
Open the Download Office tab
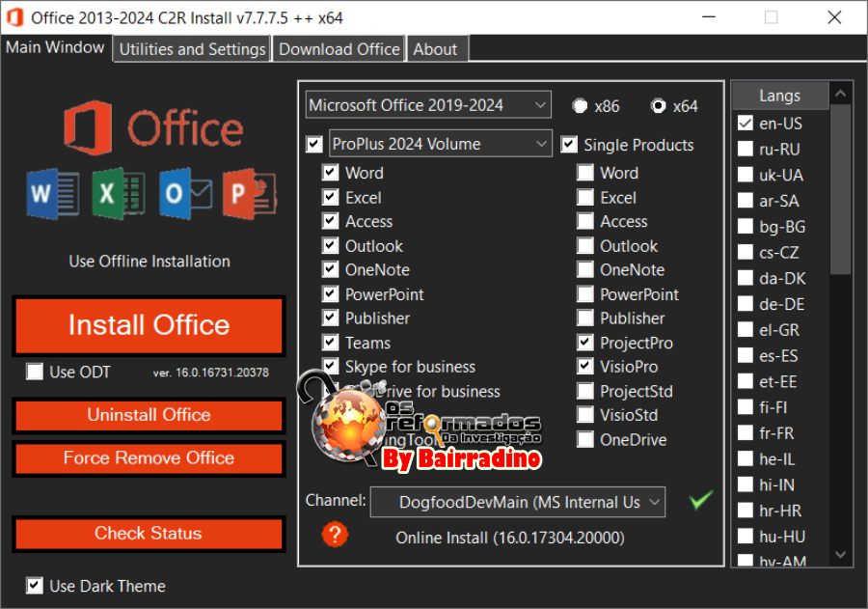(x=339, y=49)
